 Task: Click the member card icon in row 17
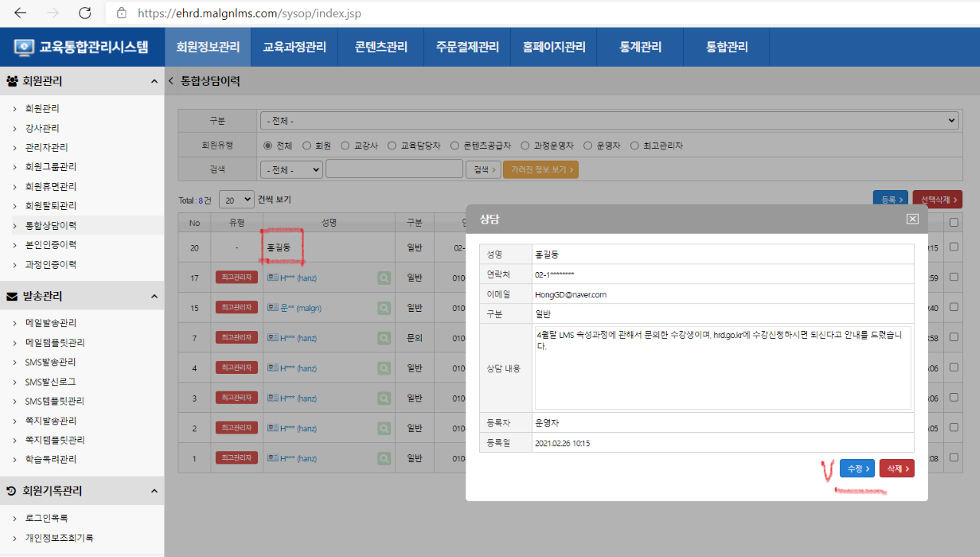tap(273, 278)
